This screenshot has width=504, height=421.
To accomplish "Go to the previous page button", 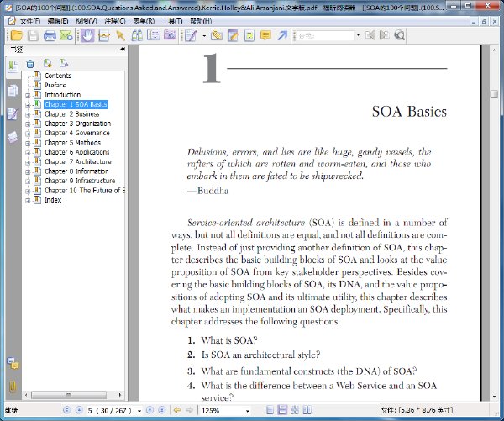I will 79,410.
